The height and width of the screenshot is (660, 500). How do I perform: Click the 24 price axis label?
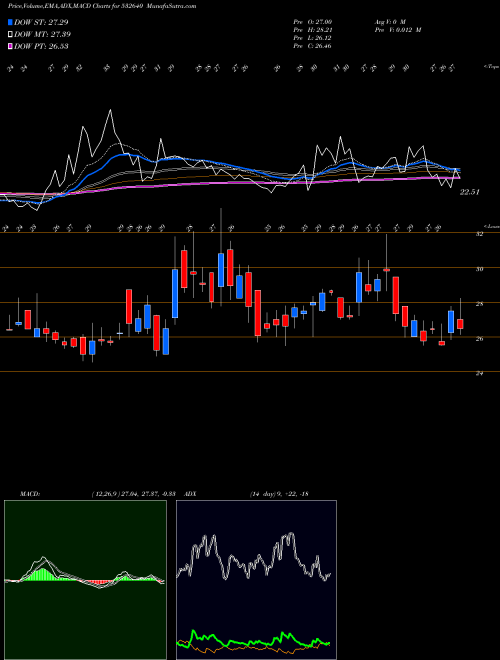click(x=479, y=373)
